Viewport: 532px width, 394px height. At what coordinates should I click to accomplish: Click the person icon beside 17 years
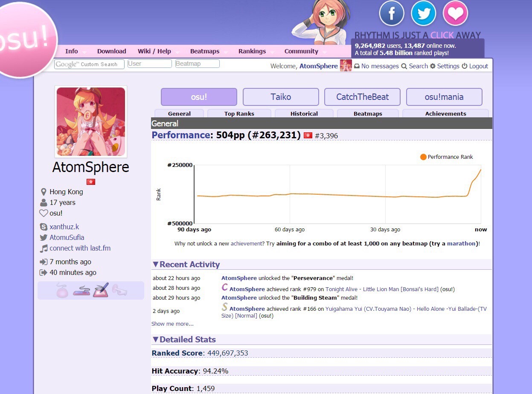44,203
